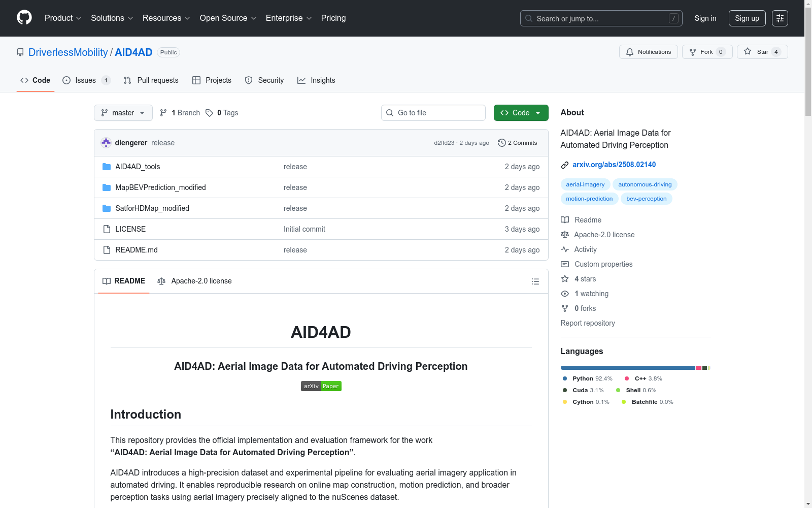Switch to the Code tab
Image resolution: width=812 pixels, height=508 pixels.
[36, 80]
